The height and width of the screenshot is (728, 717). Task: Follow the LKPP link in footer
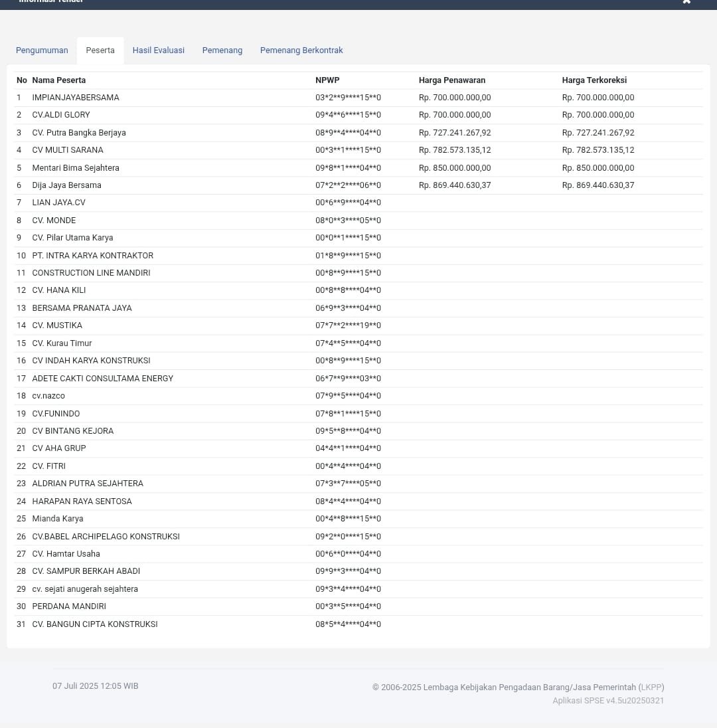pyautogui.click(x=651, y=687)
